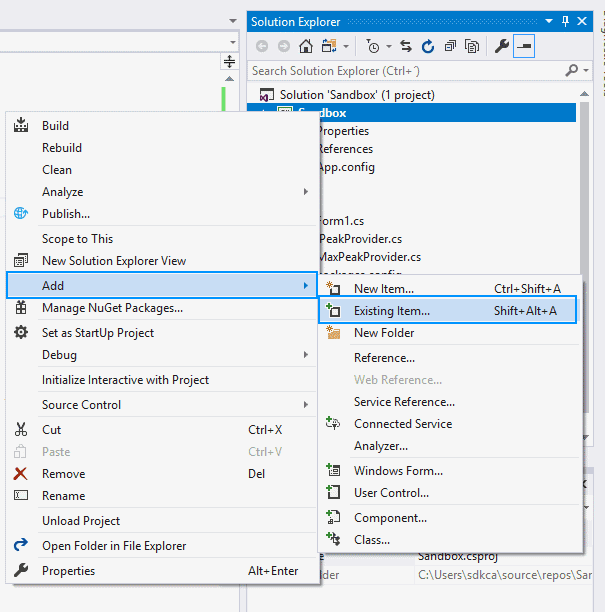
Task: Choose Manage NuGet Packages menu entry
Action: point(112,308)
